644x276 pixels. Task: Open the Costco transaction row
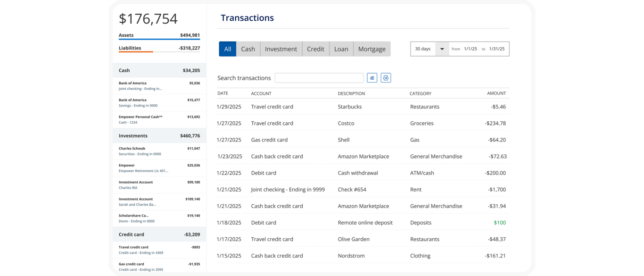tap(363, 123)
